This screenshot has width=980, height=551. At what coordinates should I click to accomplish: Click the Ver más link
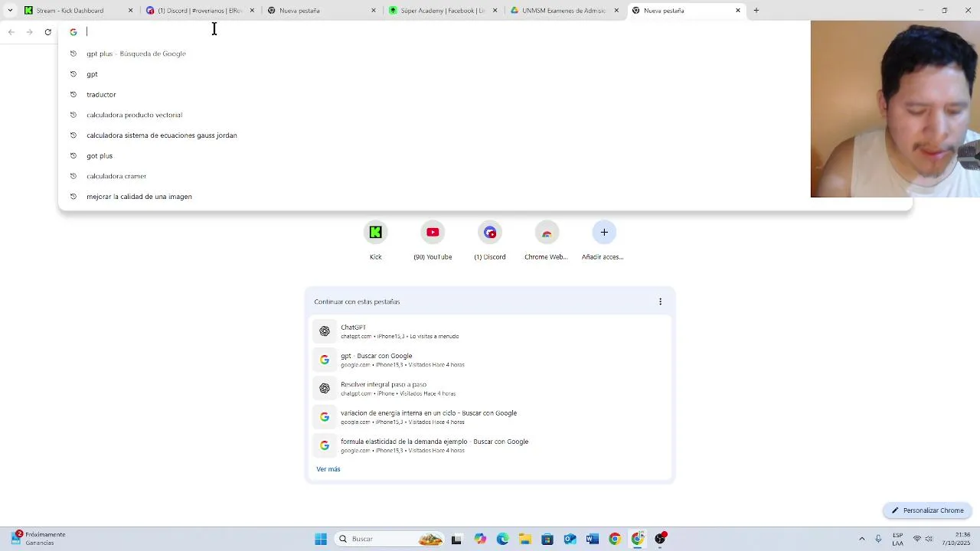[x=328, y=469]
